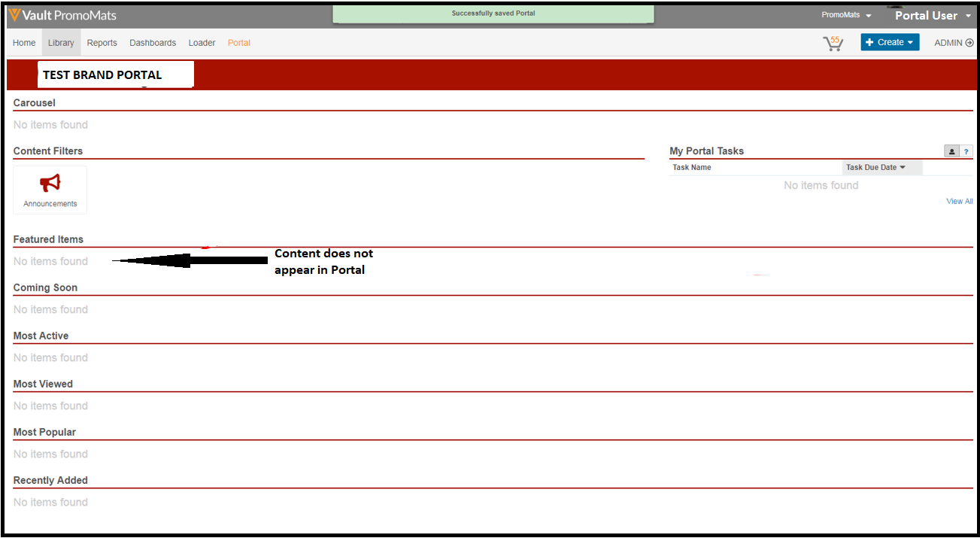Screen dimensions: 980x538
Task: Click the ADMIN arrow icon
Action: click(x=969, y=43)
